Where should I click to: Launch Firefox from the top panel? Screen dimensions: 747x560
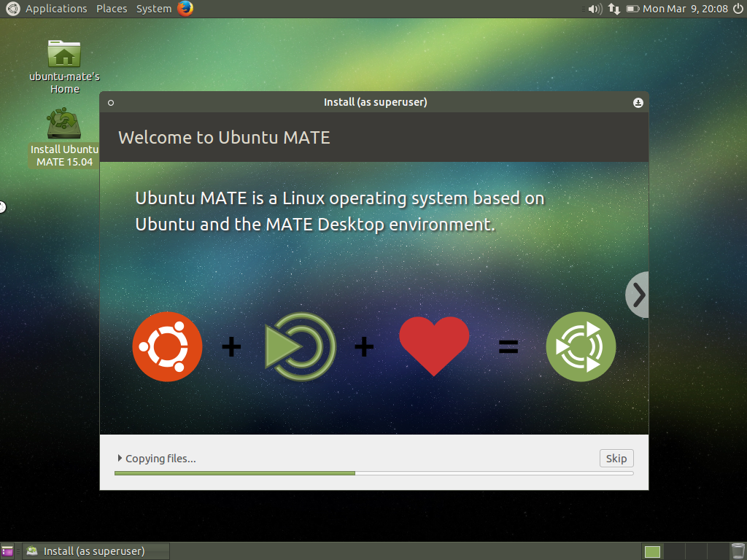(x=185, y=8)
